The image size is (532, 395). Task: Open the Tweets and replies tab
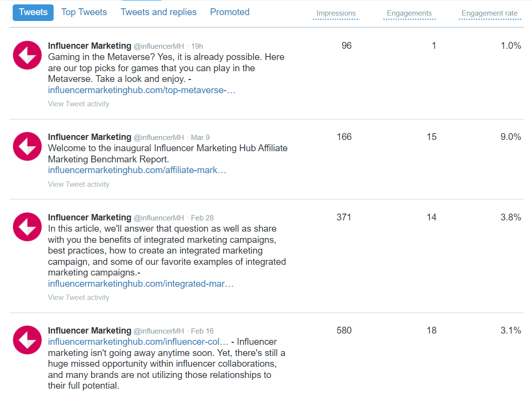point(158,12)
